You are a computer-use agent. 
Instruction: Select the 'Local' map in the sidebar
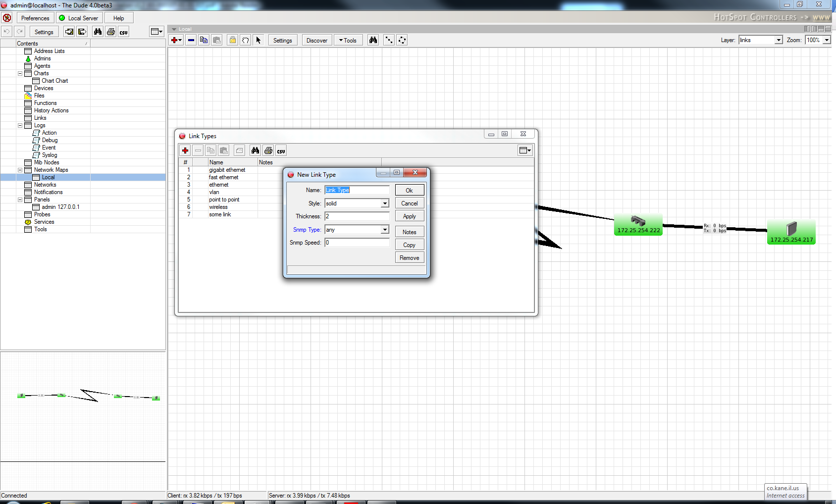[48, 177]
